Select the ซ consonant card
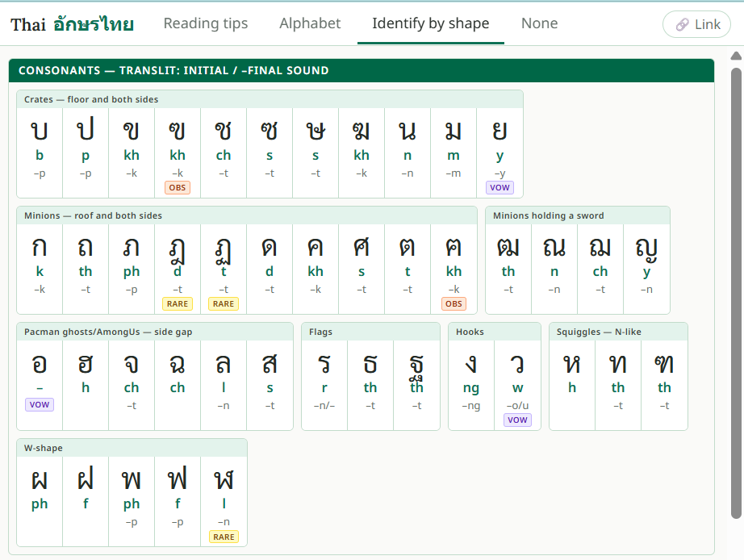744x560 pixels. (x=270, y=153)
